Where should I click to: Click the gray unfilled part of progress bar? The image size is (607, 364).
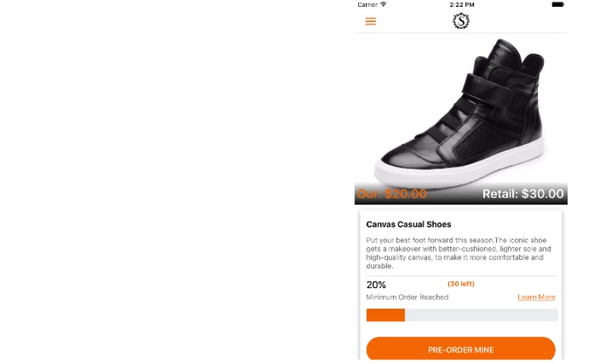481,315
